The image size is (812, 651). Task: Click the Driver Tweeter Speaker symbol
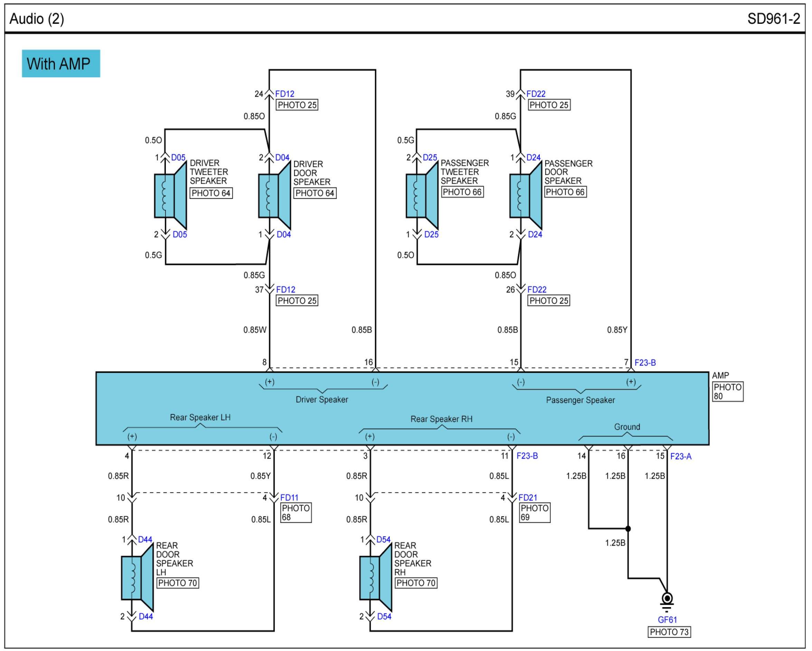tap(171, 196)
